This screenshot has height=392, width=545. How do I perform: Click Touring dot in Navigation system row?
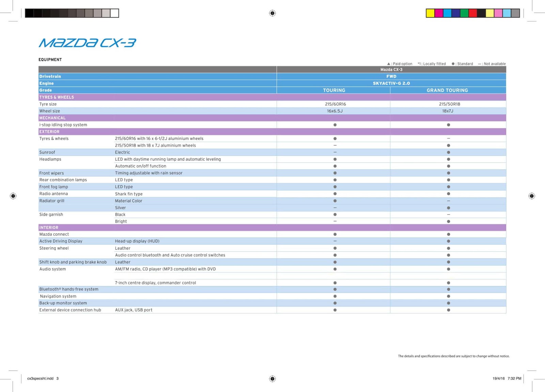tap(335, 296)
